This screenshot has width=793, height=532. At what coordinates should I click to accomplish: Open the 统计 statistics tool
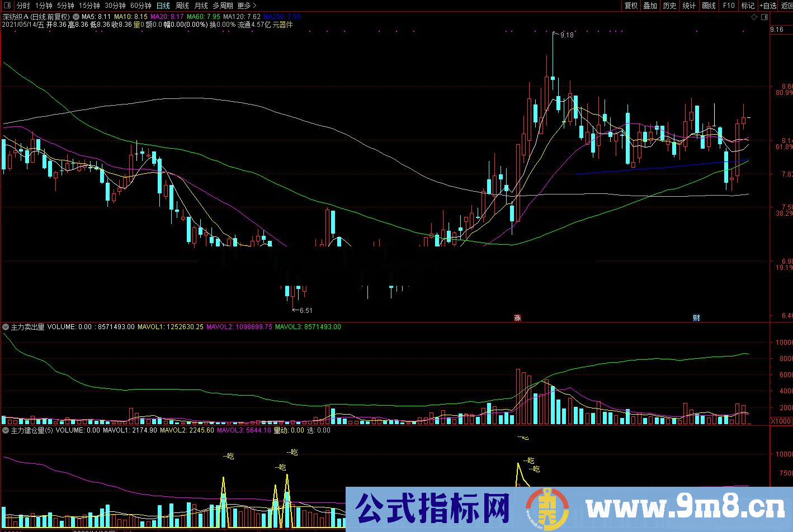click(x=688, y=6)
